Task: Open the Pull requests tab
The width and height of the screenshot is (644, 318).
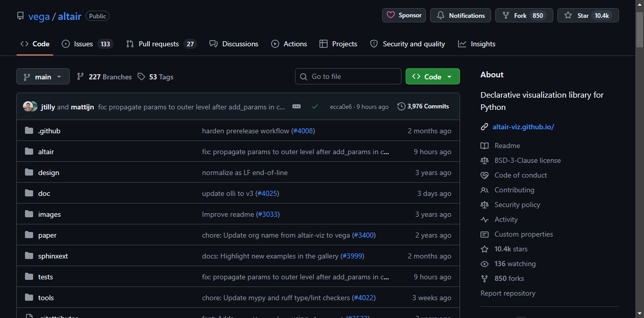Action: 161,44
